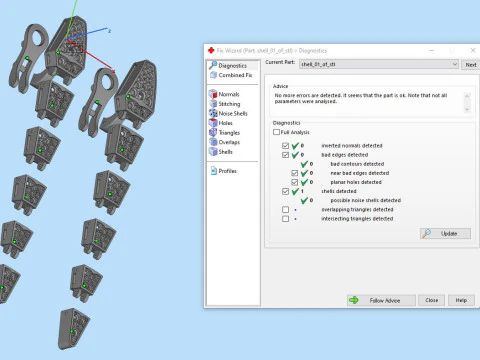
Task: Click 'bad contours detected' text
Action: tap(357, 164)
